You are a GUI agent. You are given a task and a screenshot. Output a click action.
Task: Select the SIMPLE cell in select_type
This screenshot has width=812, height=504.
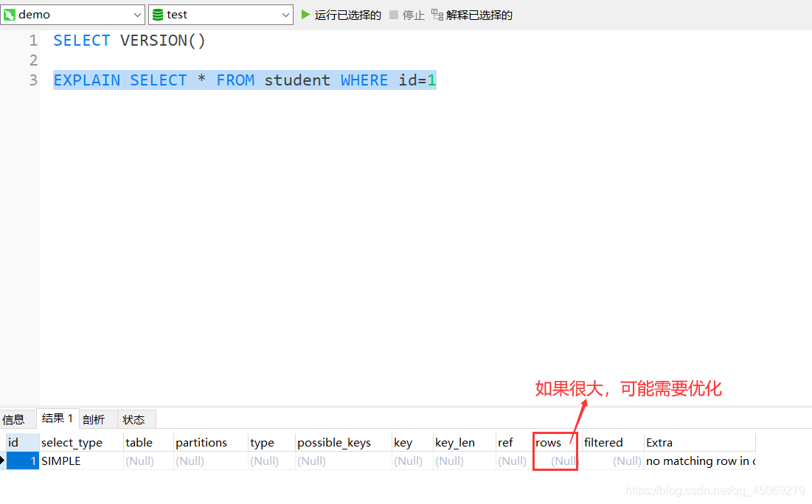[81, 461]
